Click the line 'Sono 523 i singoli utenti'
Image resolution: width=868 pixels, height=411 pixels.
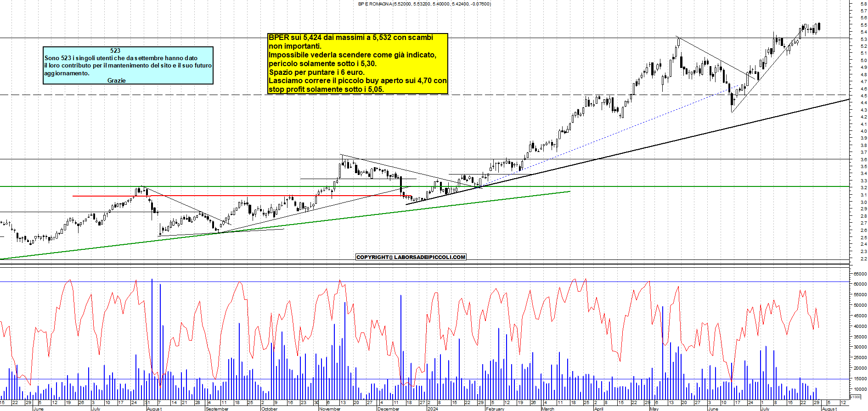coord(121,58)
